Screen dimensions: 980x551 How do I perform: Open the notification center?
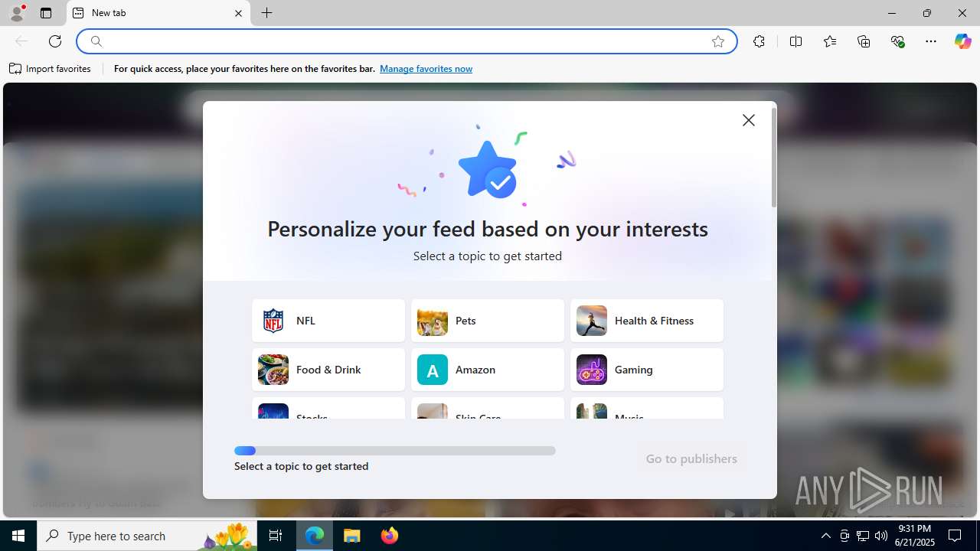tap(955, 536)
